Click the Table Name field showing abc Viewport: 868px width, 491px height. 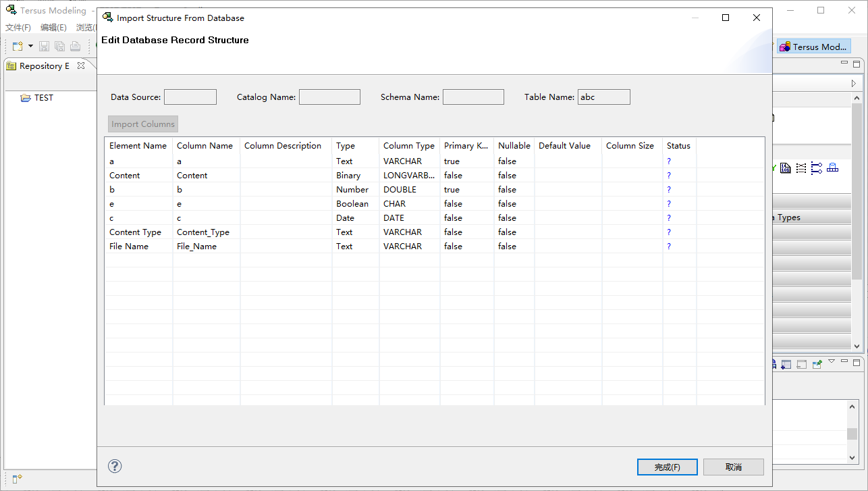pyautogui.click(x=604, y=97)
